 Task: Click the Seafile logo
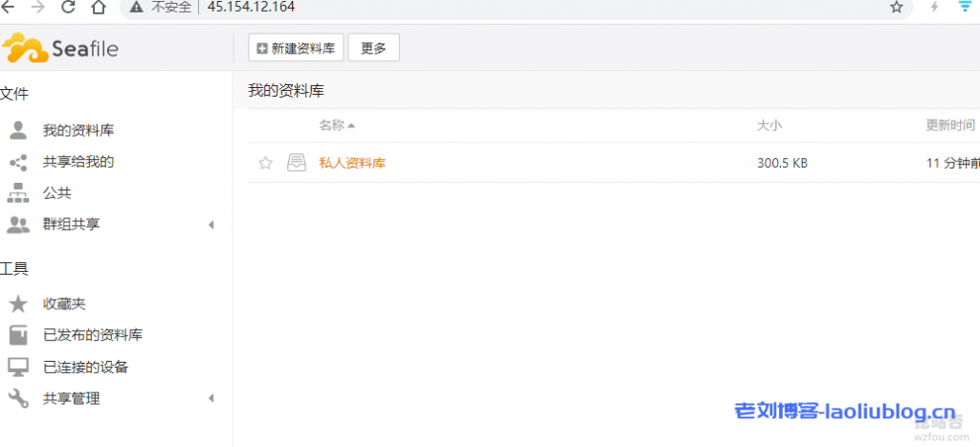(x=60, y=48)
